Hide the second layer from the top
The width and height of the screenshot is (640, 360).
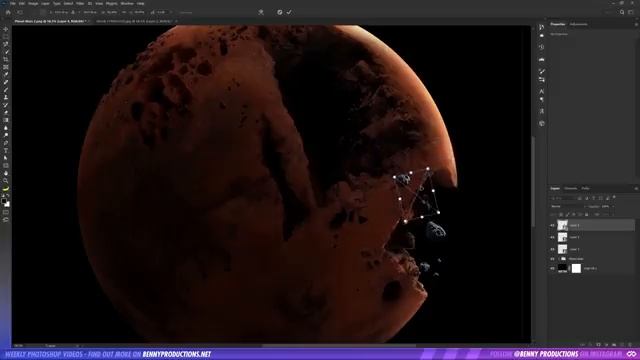pyautogui.click(x=552, y=237)
